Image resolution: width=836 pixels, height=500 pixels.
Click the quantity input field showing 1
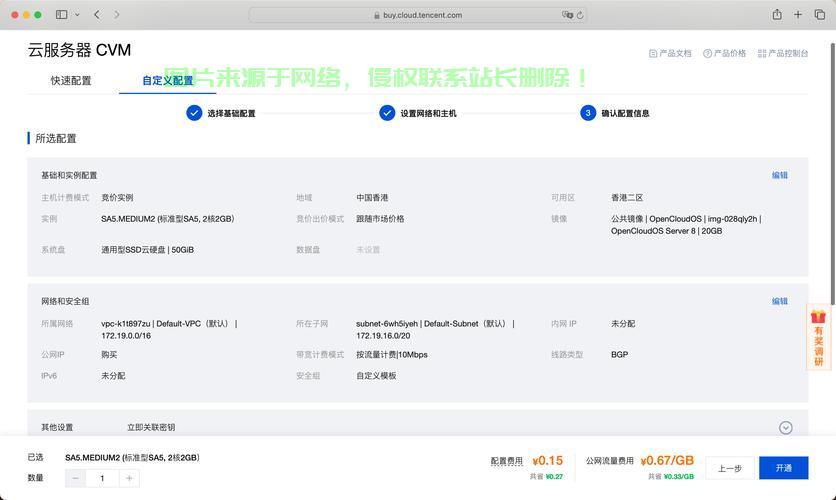click(x=102, y=478)
